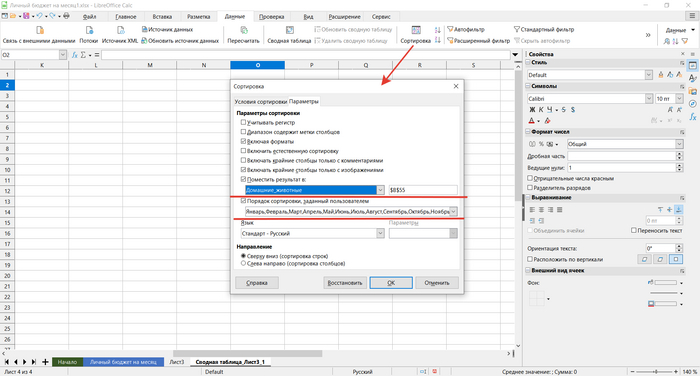Image resolution: width=700 pixels, height=376 pixels.
Task: Toggle Включить естественную сортировку checkbox
Action: point(243,151)
